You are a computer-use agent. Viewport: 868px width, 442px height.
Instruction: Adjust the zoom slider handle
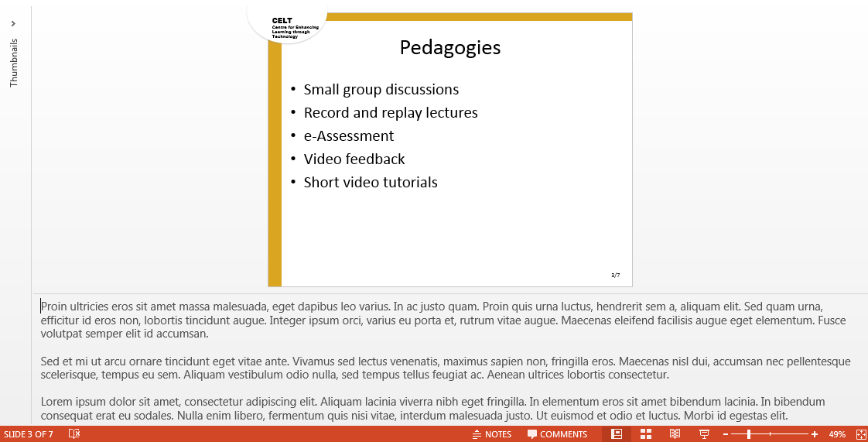[748, 435]
